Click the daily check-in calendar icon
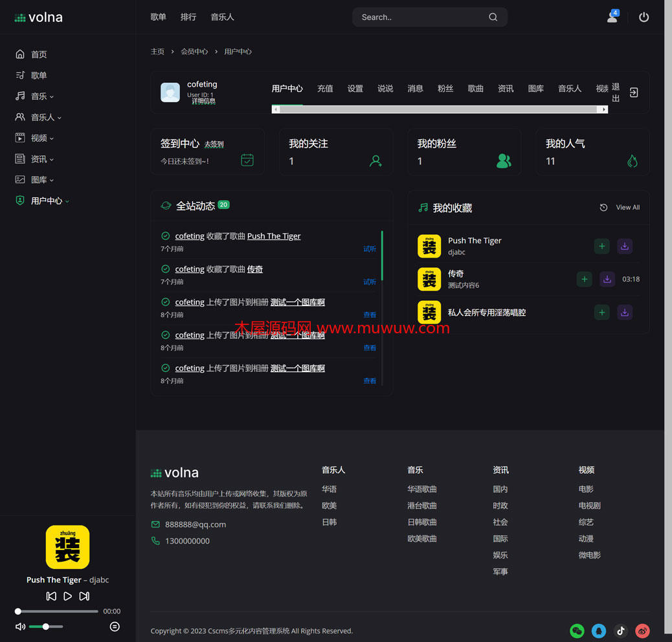672x642 pixels. 247,160
